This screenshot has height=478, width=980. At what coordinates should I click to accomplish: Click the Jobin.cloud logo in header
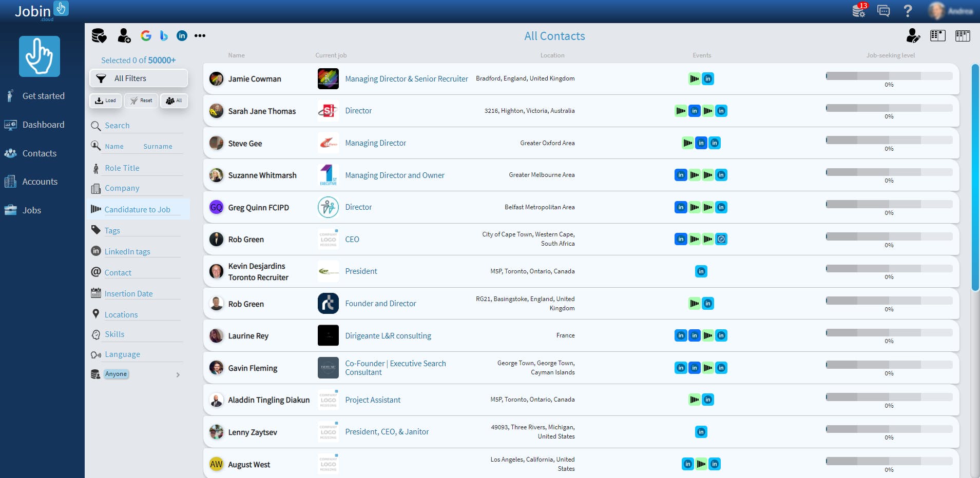[x=41, y=11]
